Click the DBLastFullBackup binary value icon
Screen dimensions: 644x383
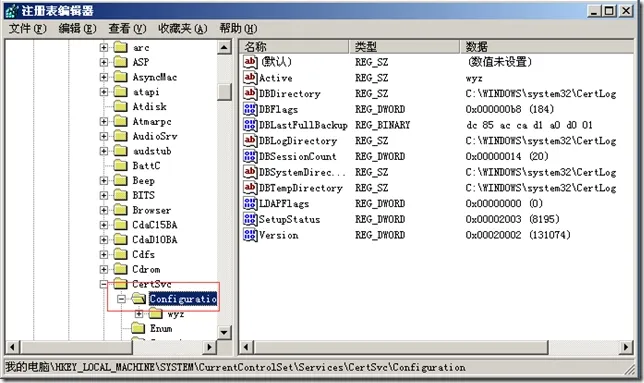click(x=250, y=125)
